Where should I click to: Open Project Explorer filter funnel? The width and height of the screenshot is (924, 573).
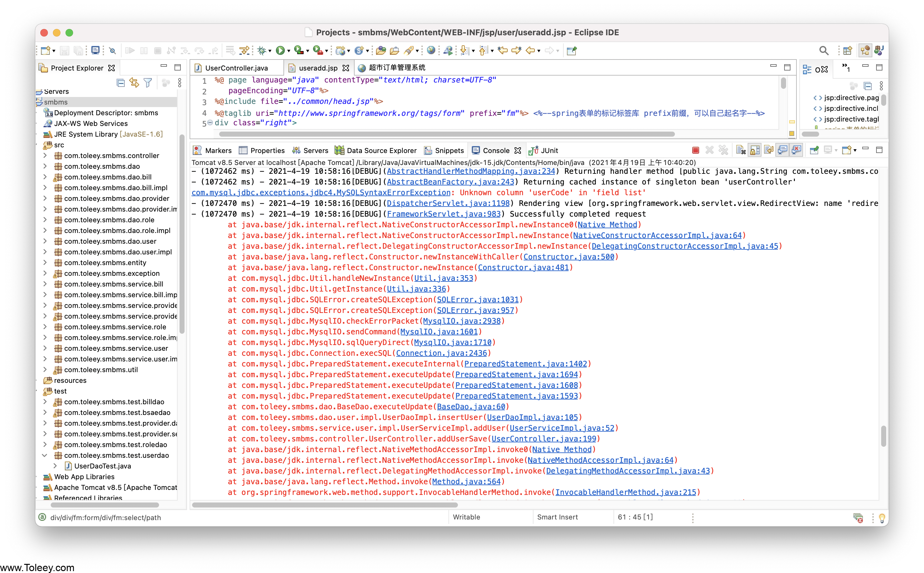148,82
